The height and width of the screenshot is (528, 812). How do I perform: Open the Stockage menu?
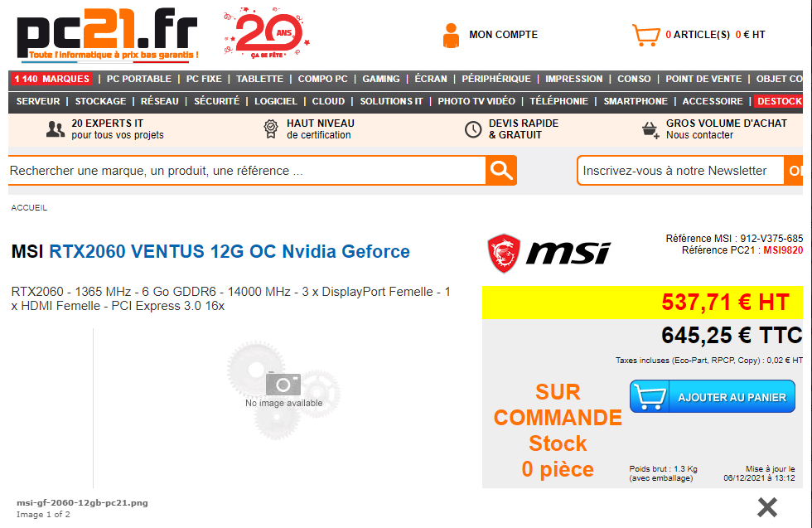(100, 101)
